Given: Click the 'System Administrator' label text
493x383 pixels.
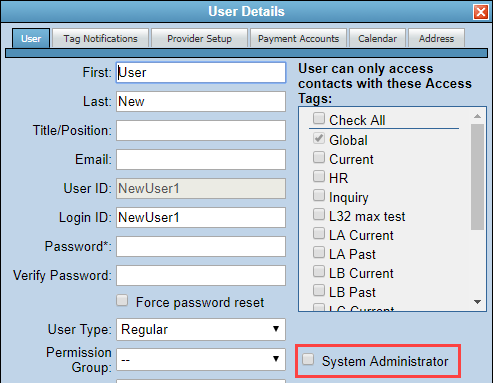Looking at the screenshot, I should 385,361.
